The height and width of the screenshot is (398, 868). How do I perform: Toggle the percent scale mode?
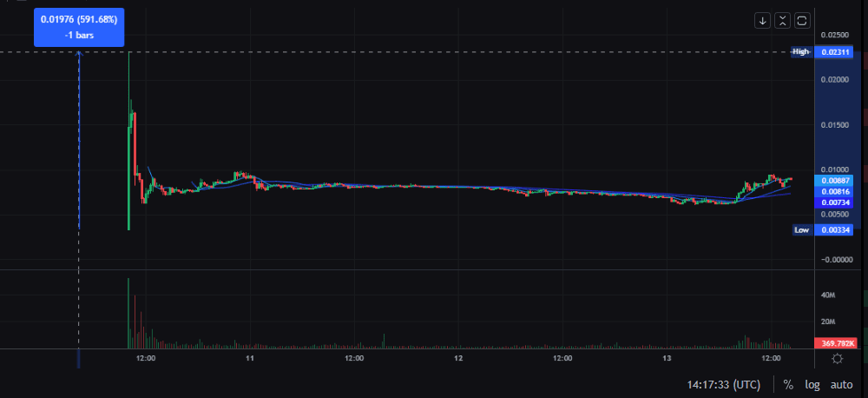(x=788, y=384)
